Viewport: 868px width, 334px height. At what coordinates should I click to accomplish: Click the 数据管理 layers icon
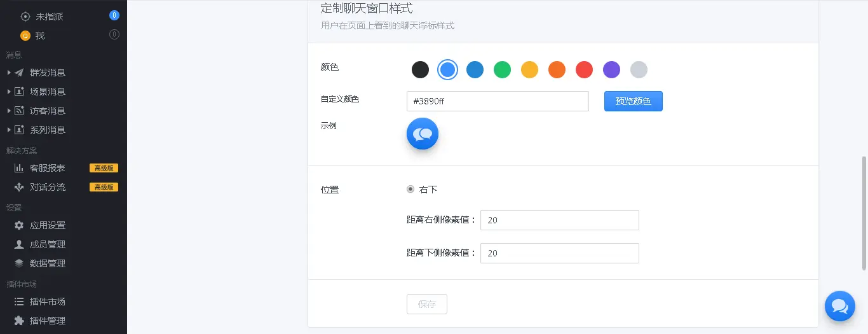coord(19,263)
